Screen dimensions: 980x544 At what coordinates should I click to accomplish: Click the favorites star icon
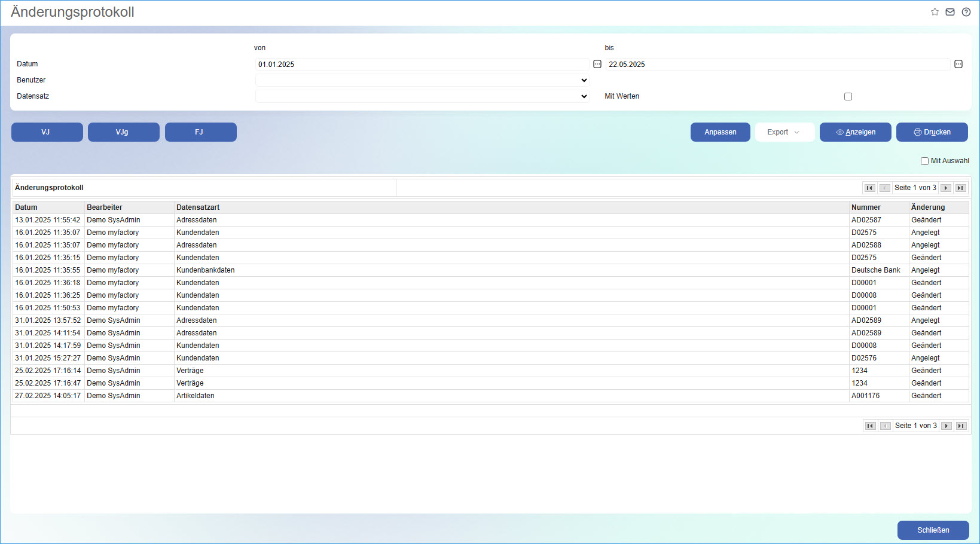(935, 12)
